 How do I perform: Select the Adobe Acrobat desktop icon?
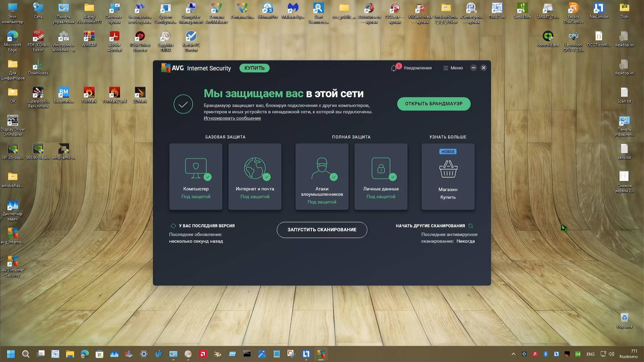click(115, 41)
